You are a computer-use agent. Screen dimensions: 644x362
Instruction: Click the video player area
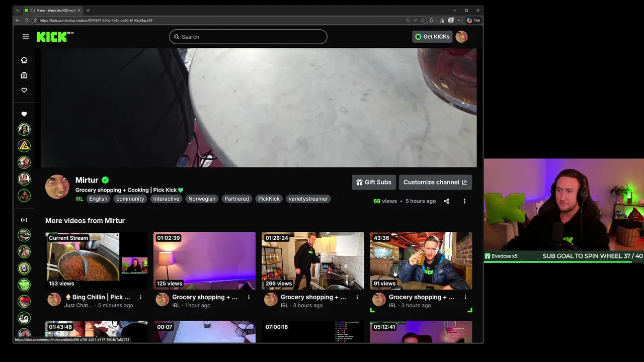pyautogui.click(x=259, y=108)
